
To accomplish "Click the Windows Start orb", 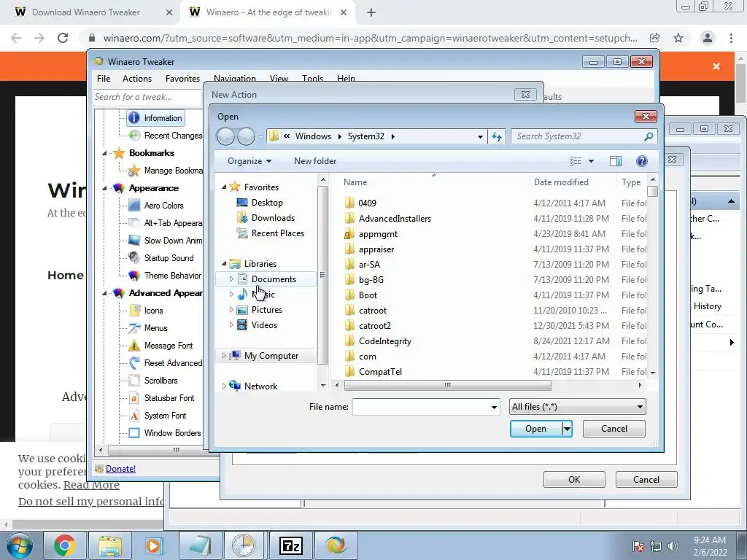I will 20,545.
